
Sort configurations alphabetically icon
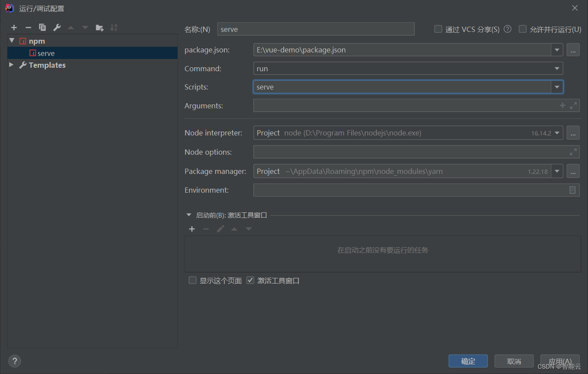tap(114, 28)
